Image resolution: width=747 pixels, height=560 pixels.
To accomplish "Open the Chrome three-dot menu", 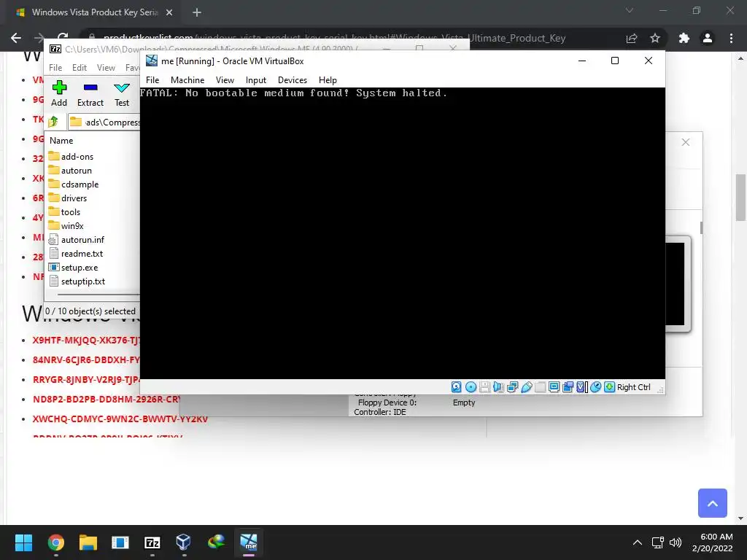I will coord(731,38).
